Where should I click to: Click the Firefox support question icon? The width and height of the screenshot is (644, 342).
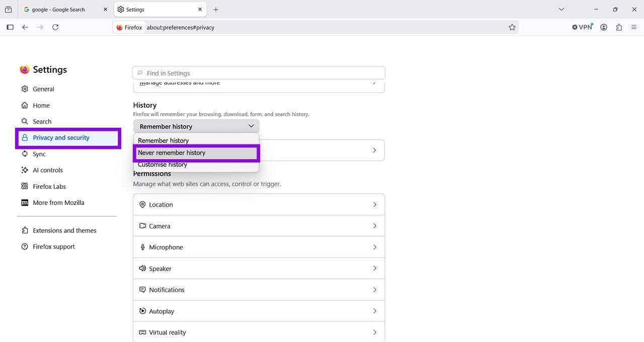(25, 246)
